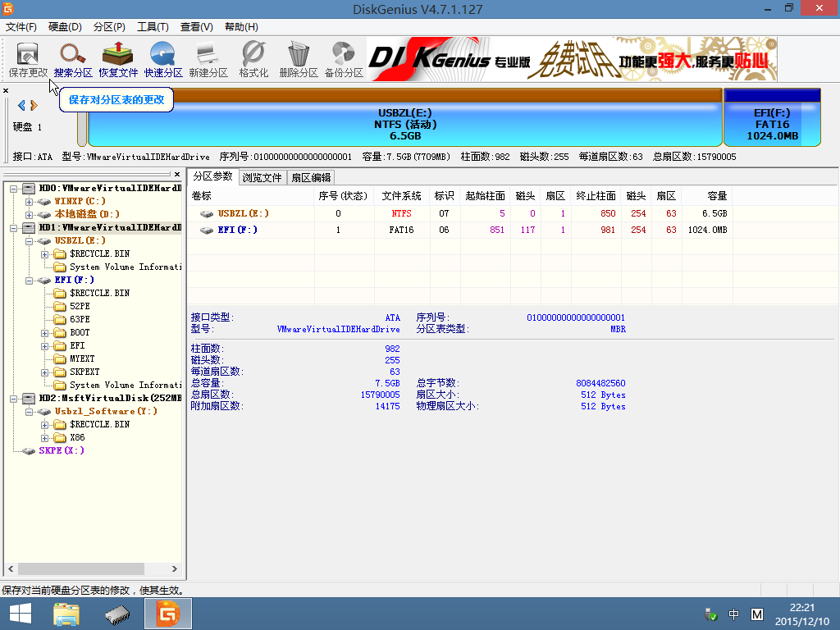Open the Windows Start button
The image size is (840, 630).
[x=21, y=614]
